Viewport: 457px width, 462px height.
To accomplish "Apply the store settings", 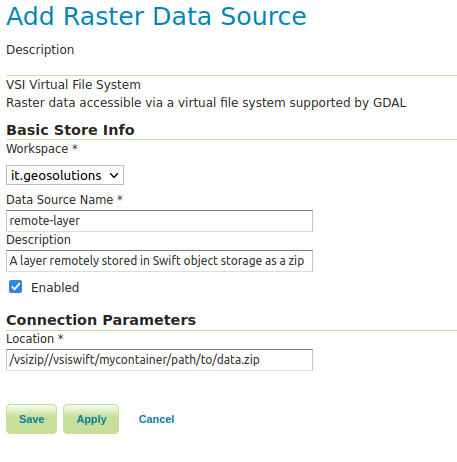I will coord(91,419).
